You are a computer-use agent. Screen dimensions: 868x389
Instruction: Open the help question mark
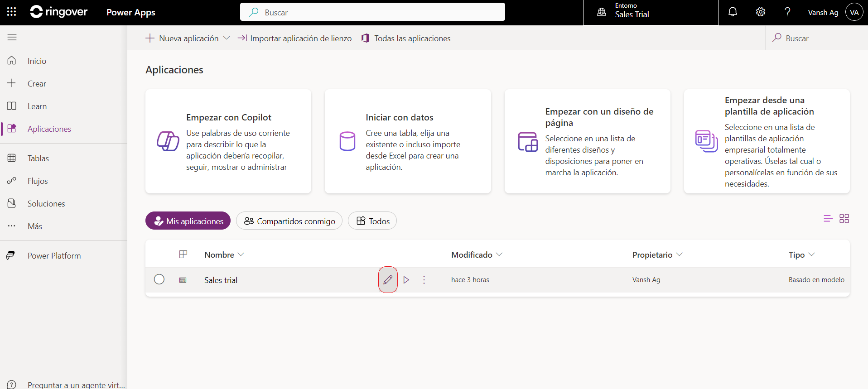[x=788, y=12]
